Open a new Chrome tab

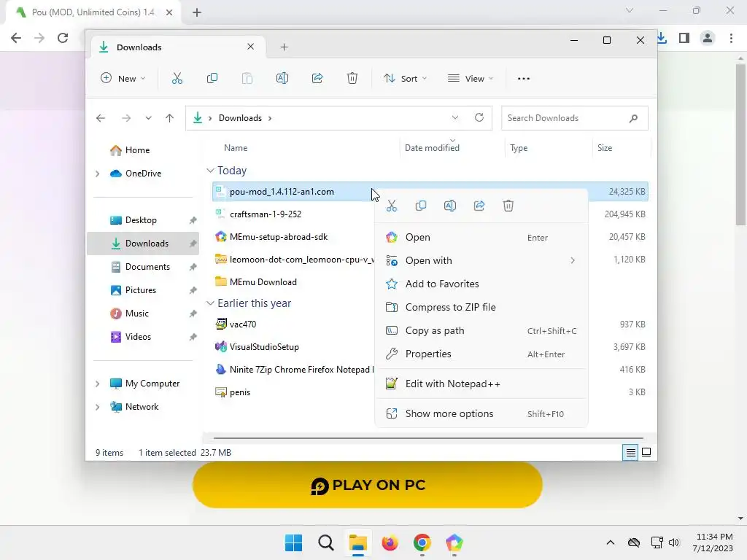click(197, 12)
